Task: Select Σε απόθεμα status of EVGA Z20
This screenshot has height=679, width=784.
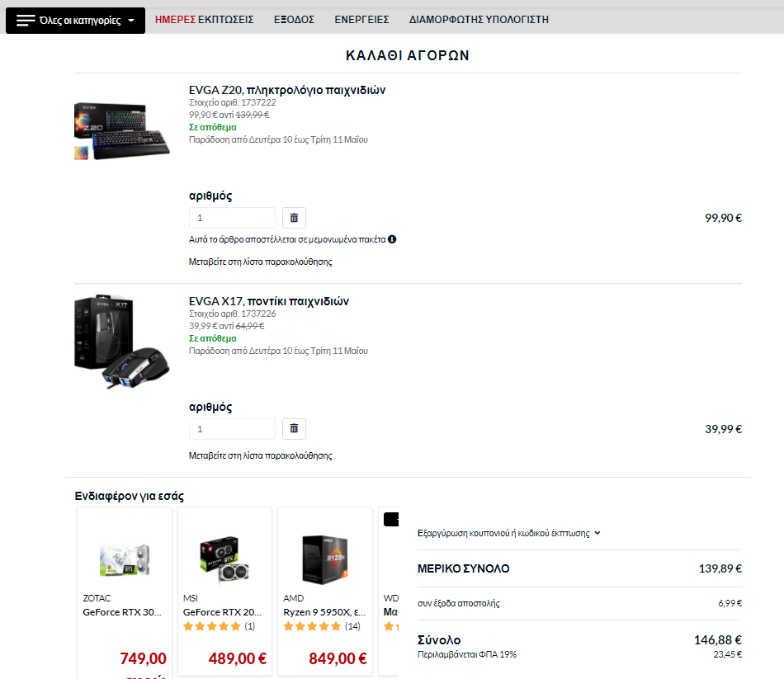Action: click(x=212, y=127)
